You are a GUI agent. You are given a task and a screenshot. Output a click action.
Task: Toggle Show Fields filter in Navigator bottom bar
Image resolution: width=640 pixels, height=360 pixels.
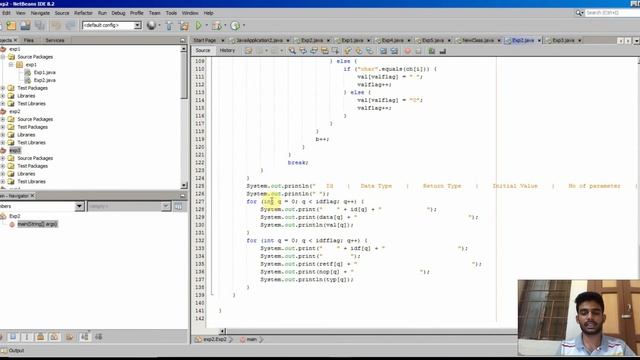[13, 337]
